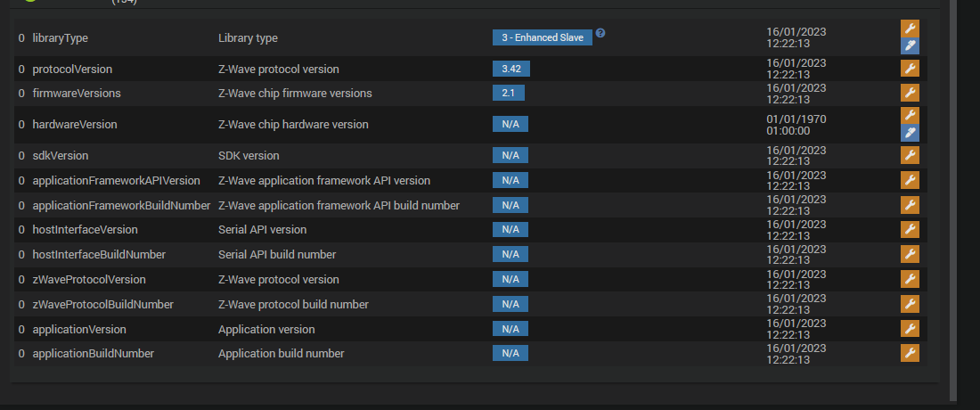Click the wrench icon for libraryType row
The width and height of the screenshot is (980, 410).
pos(910,29)
